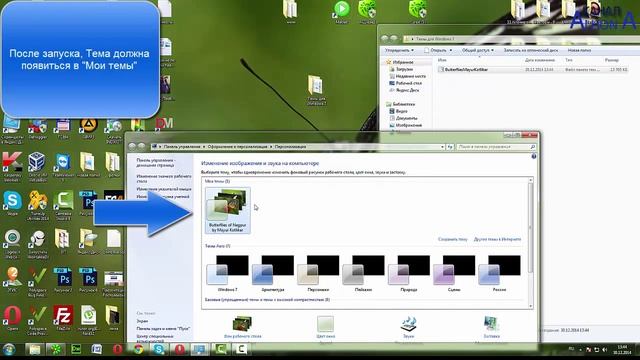Image resolution: width=640 pixels, height=360 pixels.
Task: Select Документы in Explorer navigation pane
Action: (x=403, y=118)
